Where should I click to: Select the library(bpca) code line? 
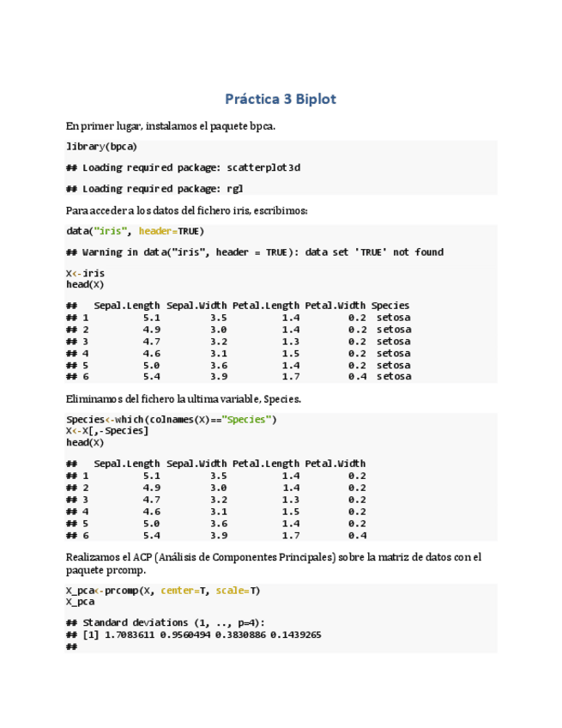click(x=101, y=146)
